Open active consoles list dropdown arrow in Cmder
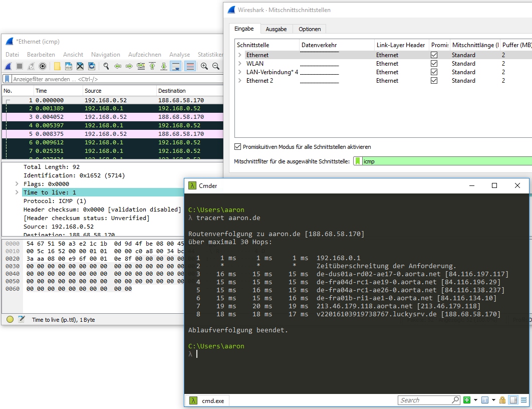This screenshot has height=409, width=532. pos(493,400)
